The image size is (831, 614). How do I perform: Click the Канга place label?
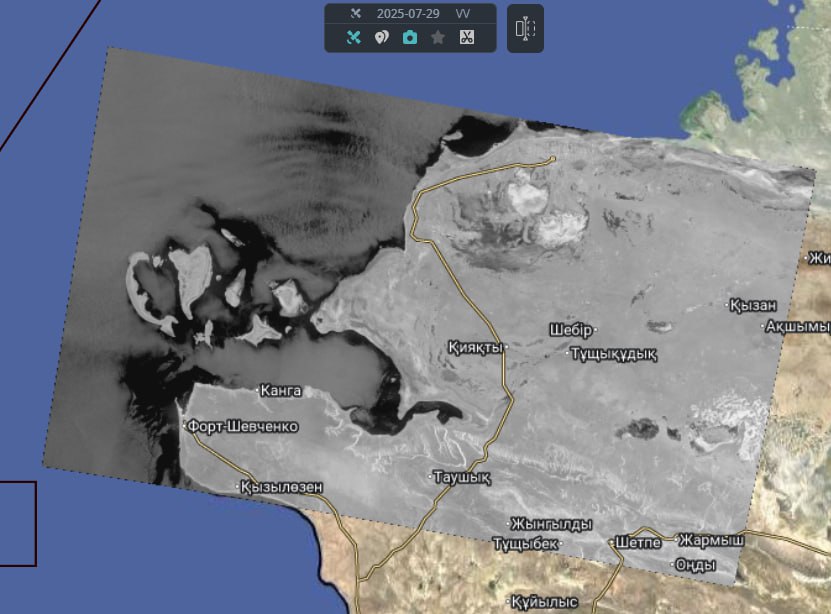[x=281, y=391]
